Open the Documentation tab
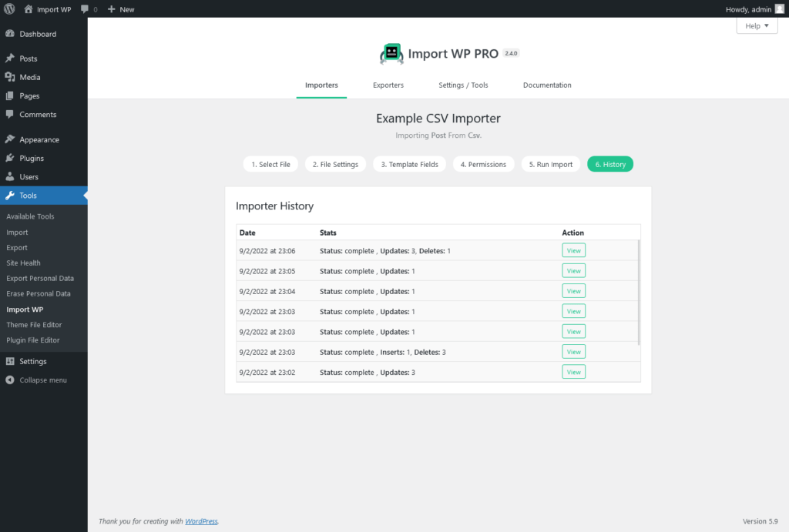This screenshot has height=532, width=789. (547, 85)
